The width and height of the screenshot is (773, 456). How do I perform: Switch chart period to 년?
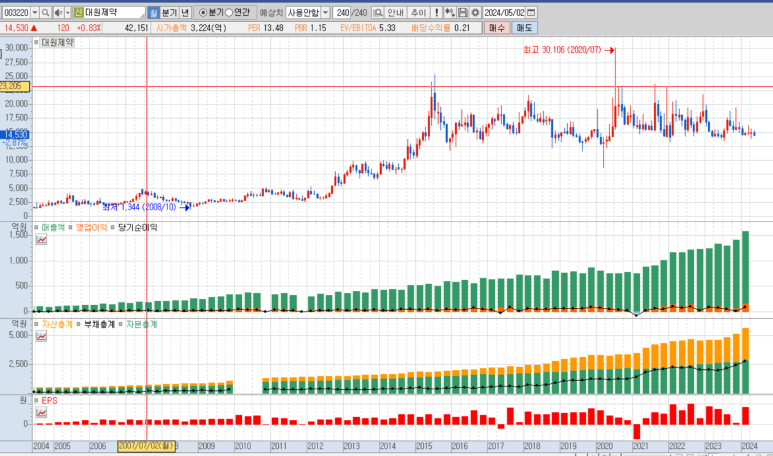[x=185, y=12]
